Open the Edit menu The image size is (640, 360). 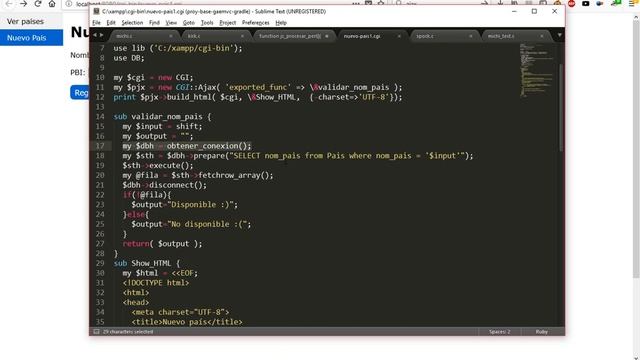(x=111, y=23)
